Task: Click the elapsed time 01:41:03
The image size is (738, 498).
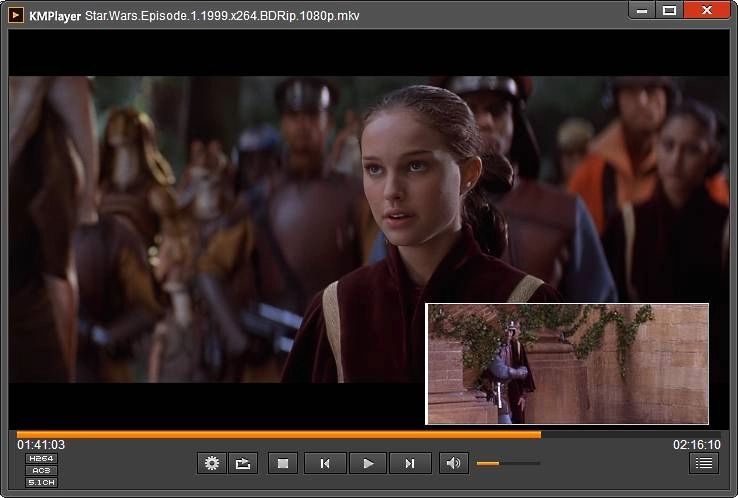Action: [41, 445]
